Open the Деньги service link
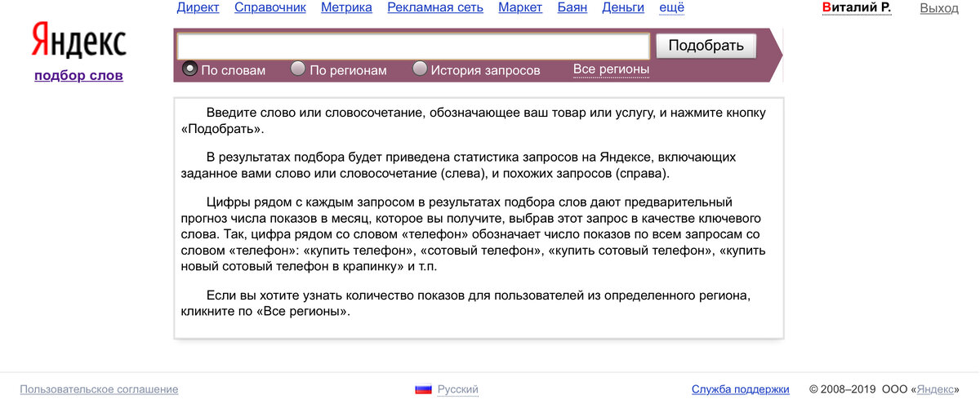The image size is (980, 413). 622,8
